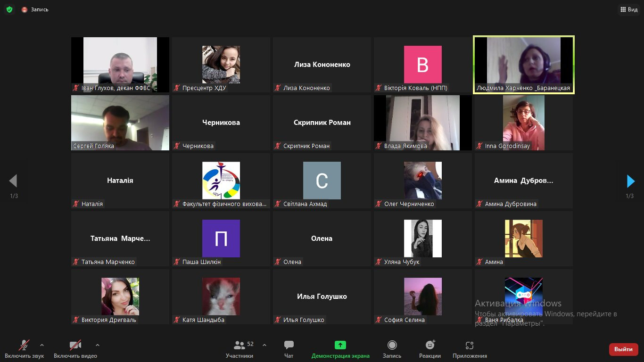644x362 pixels.
Task: Expand video options arrow next to camera
Action: pyautogui.click(x=98, y=345)
